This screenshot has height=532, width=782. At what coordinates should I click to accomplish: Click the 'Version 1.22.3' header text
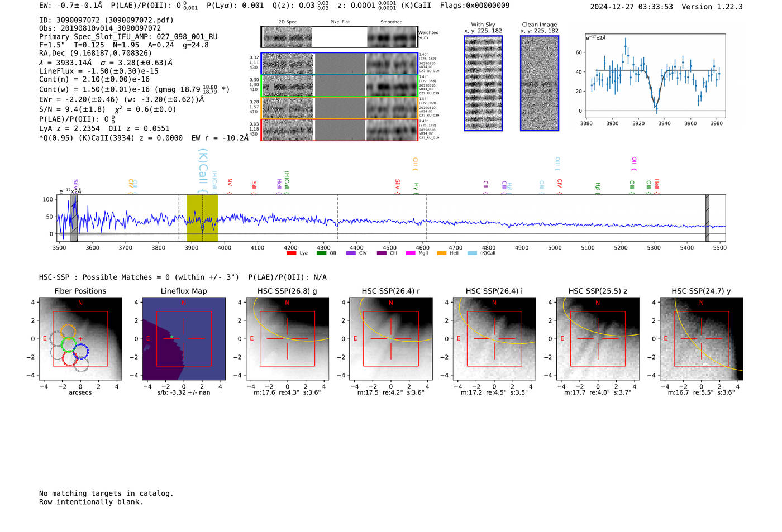coord(713,7)
